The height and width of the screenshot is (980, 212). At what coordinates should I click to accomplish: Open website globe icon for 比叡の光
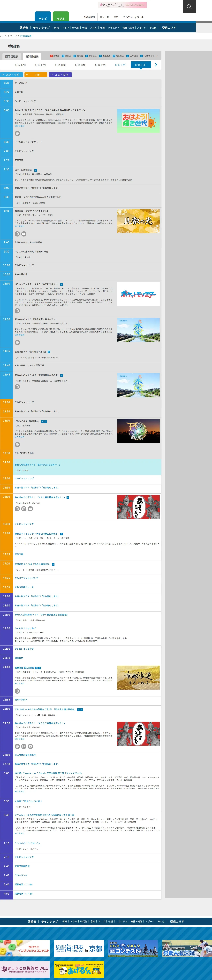point(17,234)
